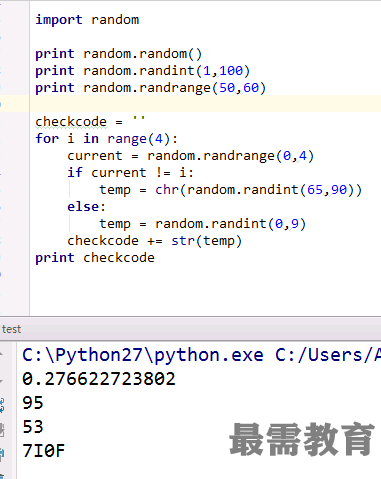Click the console output "7I0F"
Screen dimensions: 381x479
pyautogui.click(x=43, y=451)
